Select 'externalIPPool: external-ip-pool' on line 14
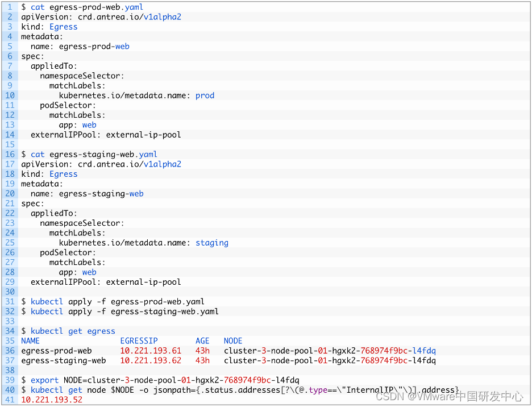This screenshot has width=532, height=407. (106, 135)
